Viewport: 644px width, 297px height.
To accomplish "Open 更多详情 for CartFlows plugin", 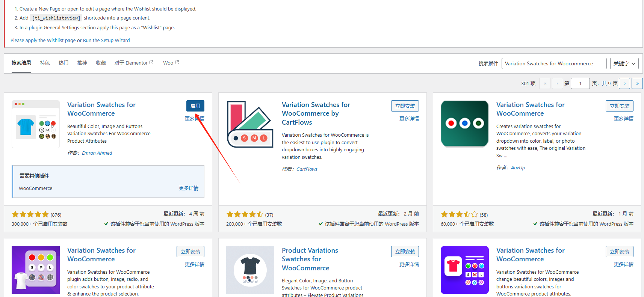I will pos(409,119).
